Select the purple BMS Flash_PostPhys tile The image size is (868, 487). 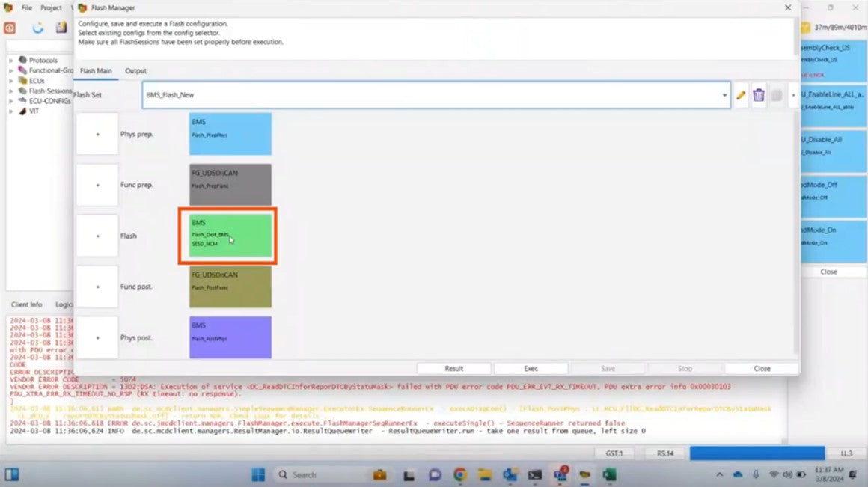230,337
